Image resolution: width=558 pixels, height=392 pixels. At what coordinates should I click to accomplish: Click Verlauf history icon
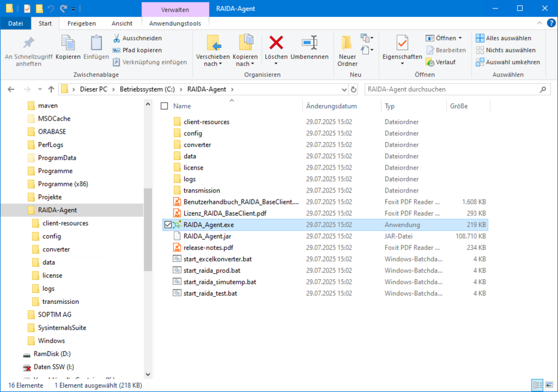click(x=430, y=62)
